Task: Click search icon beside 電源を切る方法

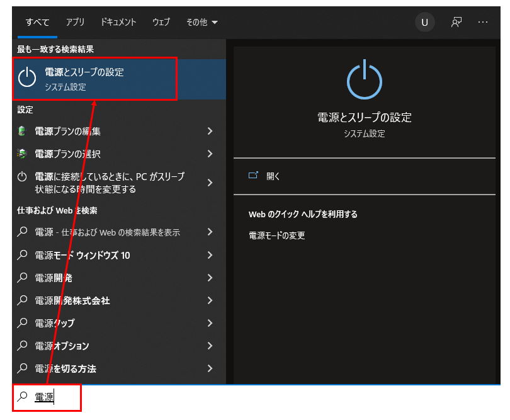Action: pos(22,368)
